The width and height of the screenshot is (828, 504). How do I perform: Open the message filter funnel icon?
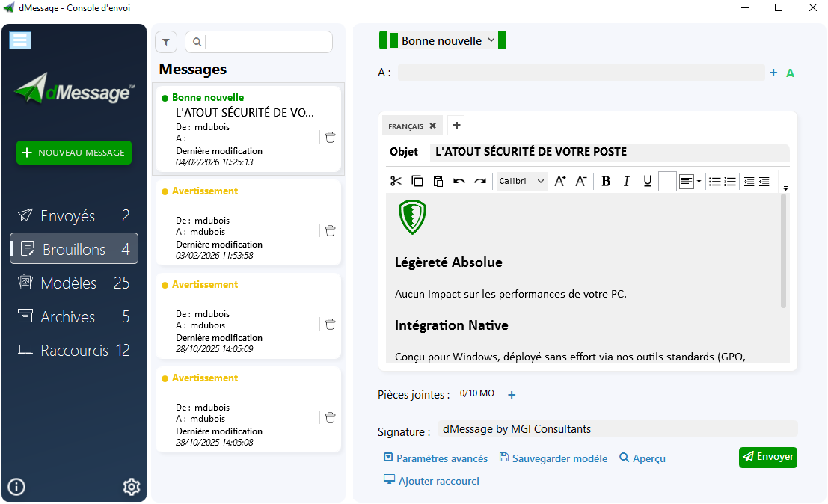(166, 43)
